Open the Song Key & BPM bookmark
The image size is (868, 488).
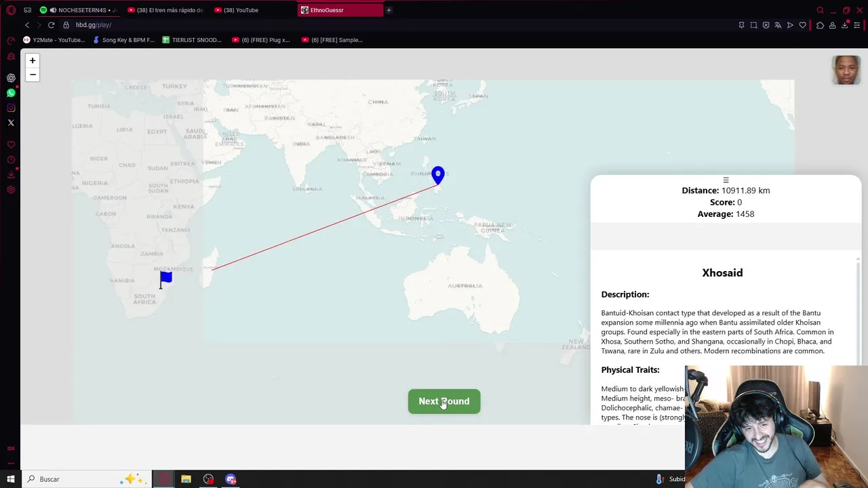(x=124, y=40)
